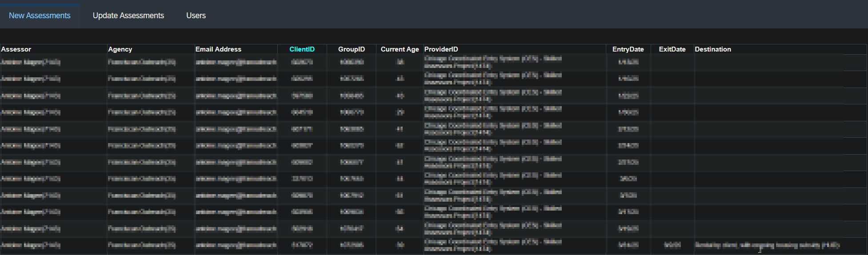The image size is (868, 255).
Task: Click the ExitDate value in the last row
Action: point(672,245)
